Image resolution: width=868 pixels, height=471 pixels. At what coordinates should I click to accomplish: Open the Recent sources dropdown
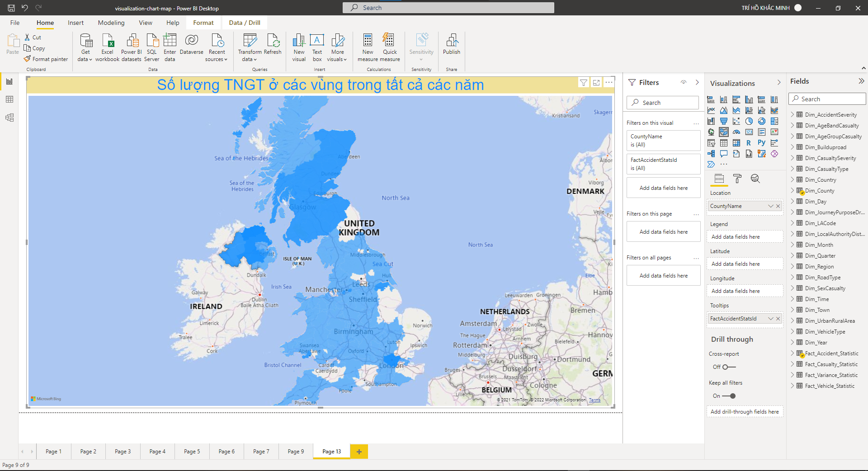[x=217, y=55]
